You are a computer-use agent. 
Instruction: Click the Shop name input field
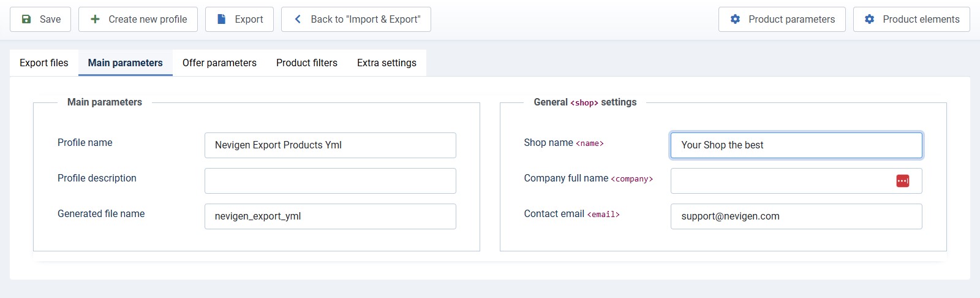[796, 145]
